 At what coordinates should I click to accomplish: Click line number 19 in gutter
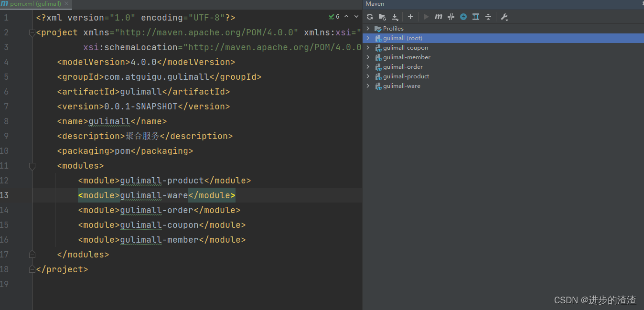[4, 284]
